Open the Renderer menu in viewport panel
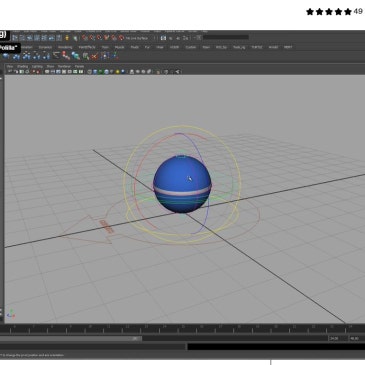Viewport: 365px width, 365px height. pyautogui.click(x=64, y=66)
